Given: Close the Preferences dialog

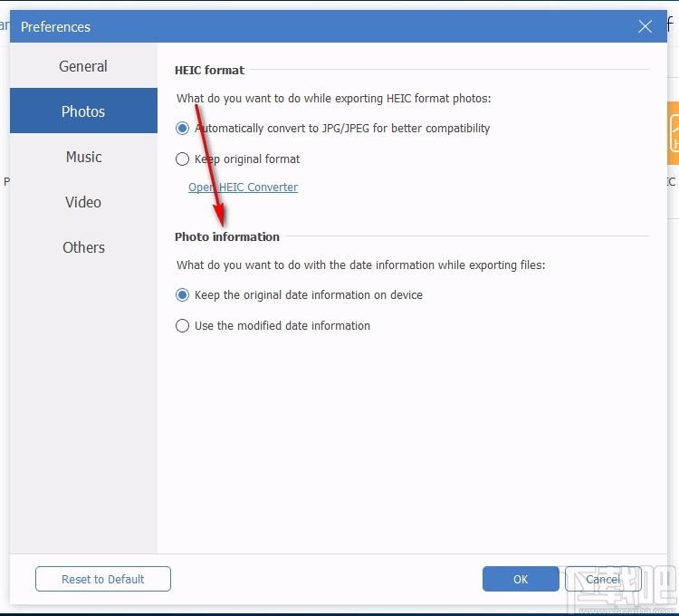Looking at the screenshot, I should tap(645, 26).
